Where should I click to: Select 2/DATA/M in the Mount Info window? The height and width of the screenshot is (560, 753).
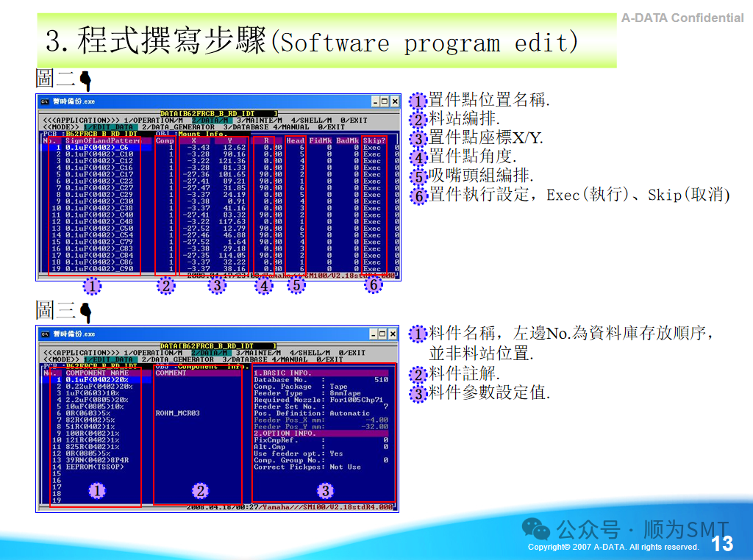(x=212, y=121)
